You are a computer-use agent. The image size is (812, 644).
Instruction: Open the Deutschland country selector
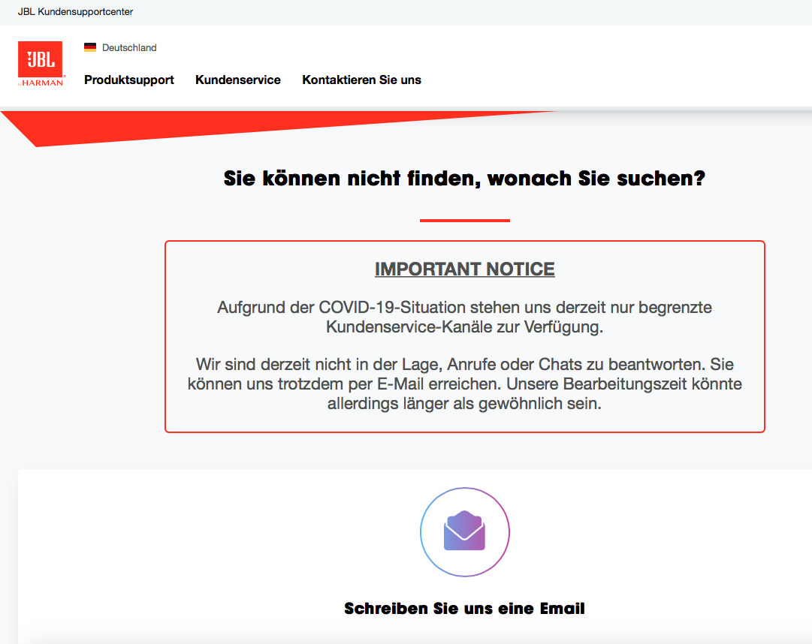click(x=120, y=47)
